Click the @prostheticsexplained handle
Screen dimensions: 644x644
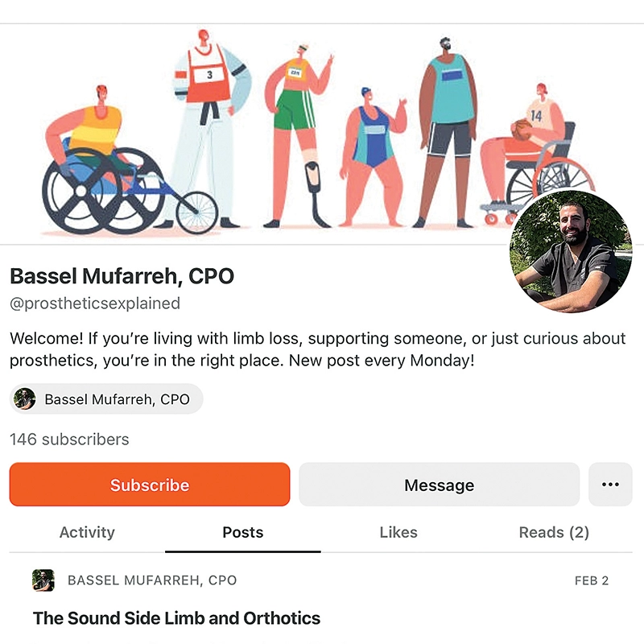[95, 303]
